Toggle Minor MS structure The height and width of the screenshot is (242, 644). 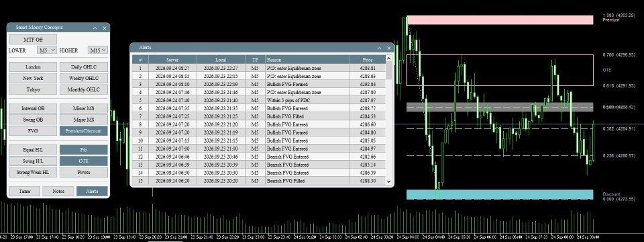(x=84, y=109)
